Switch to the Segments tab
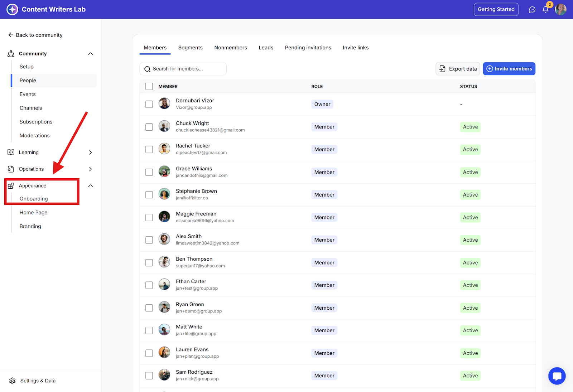Viewport: 573px width, 392px height. tap(190, 48)
